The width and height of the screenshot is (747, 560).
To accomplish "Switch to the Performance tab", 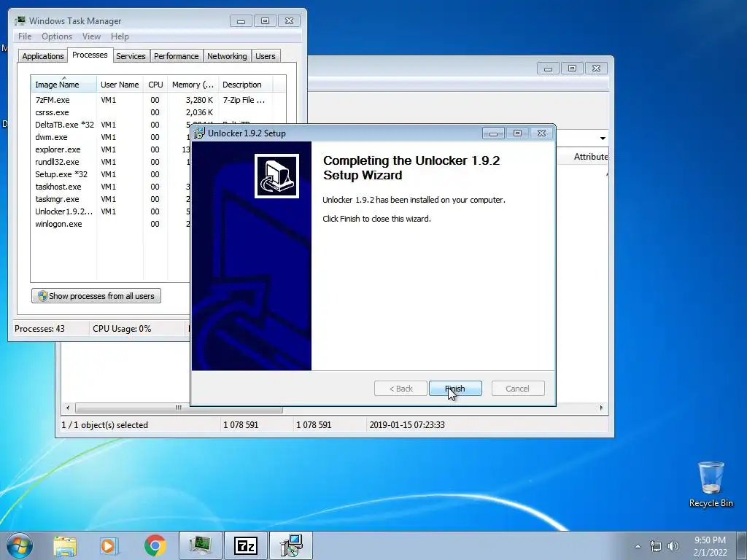I will pos(177,55).
